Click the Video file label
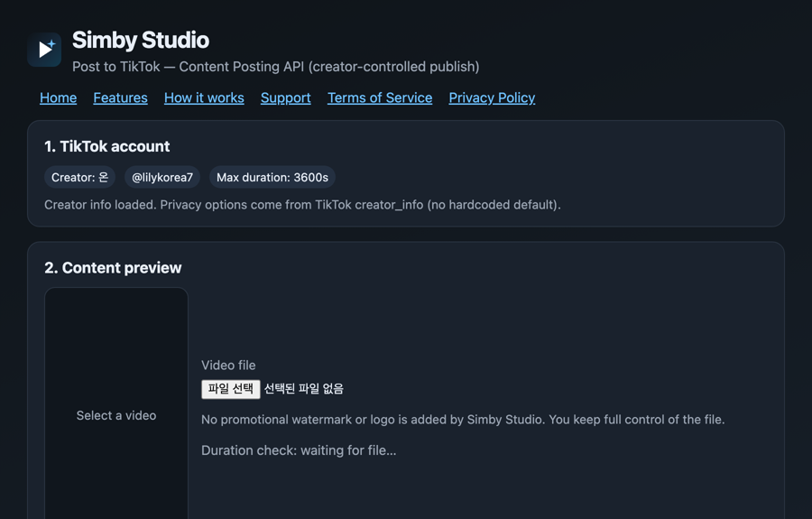Image resolution: width=812 pixels, height=519 pixels. coord(228,366)
